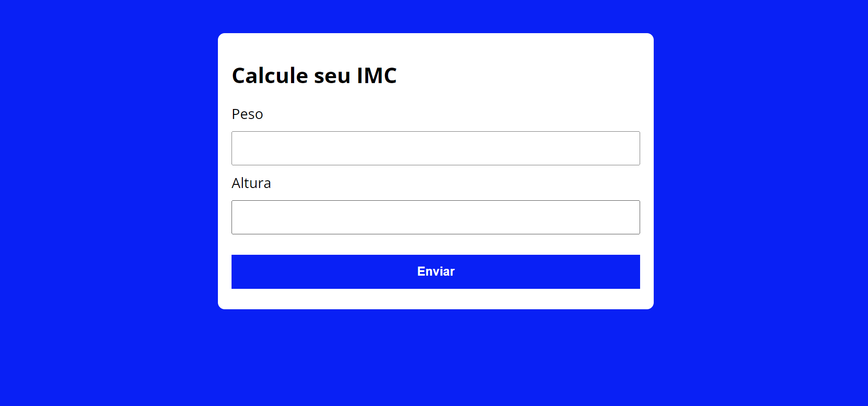Click inside the Peso input field
The height and width of the screenshot is (406, 868).
(435, 148)
